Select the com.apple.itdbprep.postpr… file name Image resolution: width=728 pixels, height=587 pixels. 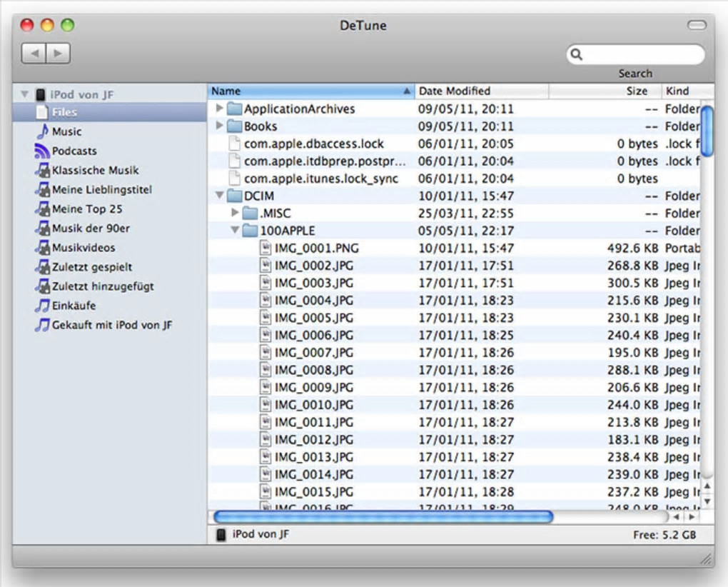click(x=325, y=161)
